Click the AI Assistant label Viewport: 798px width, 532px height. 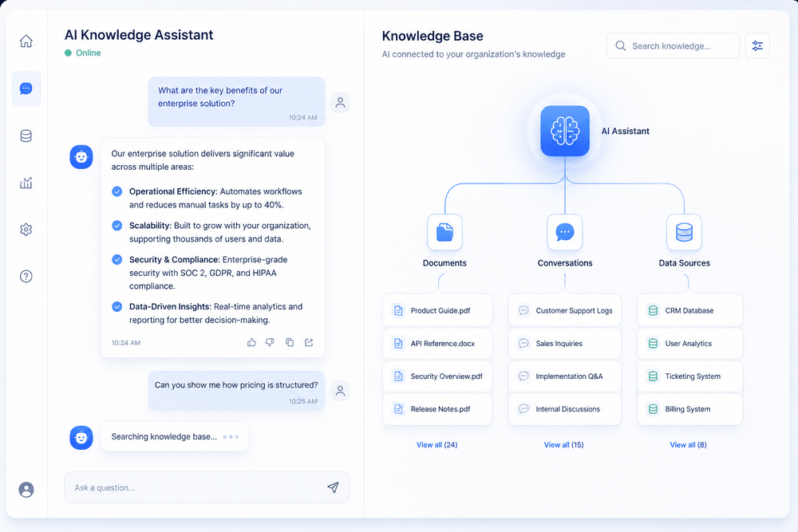(x=626, y=131)
